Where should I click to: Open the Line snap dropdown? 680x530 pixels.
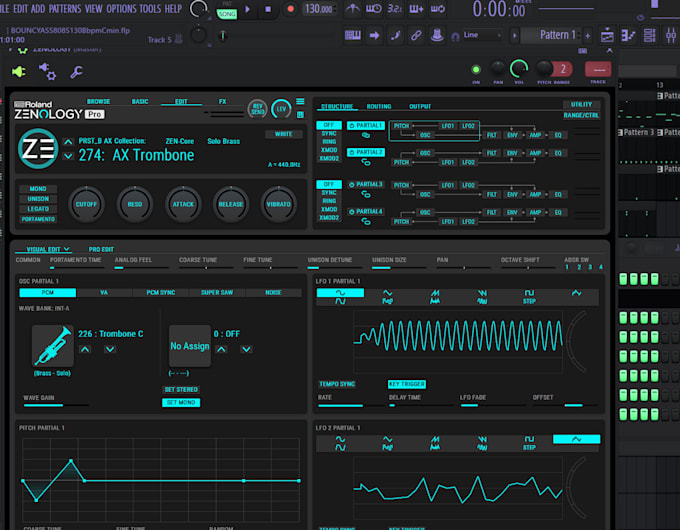483,35
